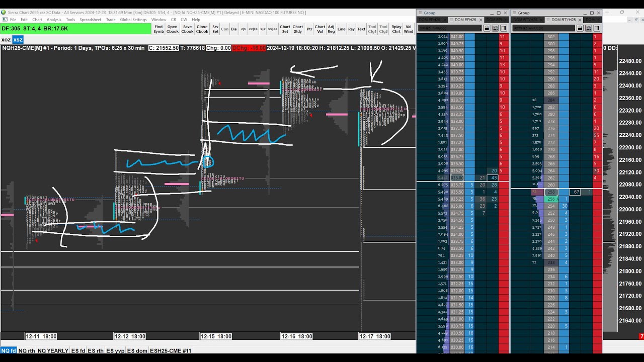Switch to ES yvp chart tab

tap(115, 350)
